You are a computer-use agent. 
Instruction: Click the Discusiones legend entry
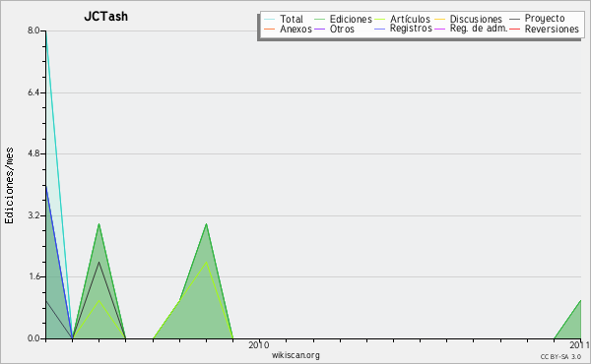469,19
